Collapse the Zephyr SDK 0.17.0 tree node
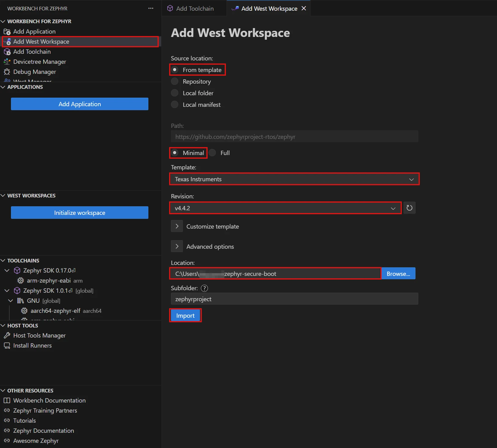 click(x=7, y=271)
